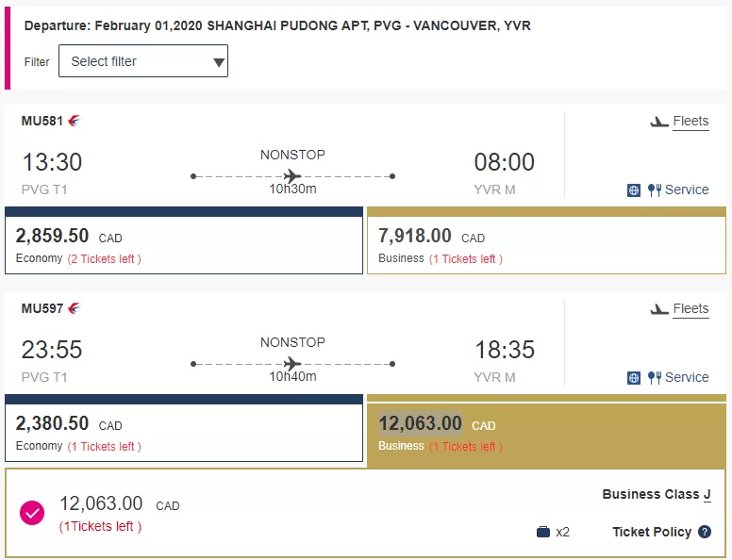
Task: Select MU597 Economy fare 2,380.50 CAD
Action: pyautogui.click(x=184, y=428)
